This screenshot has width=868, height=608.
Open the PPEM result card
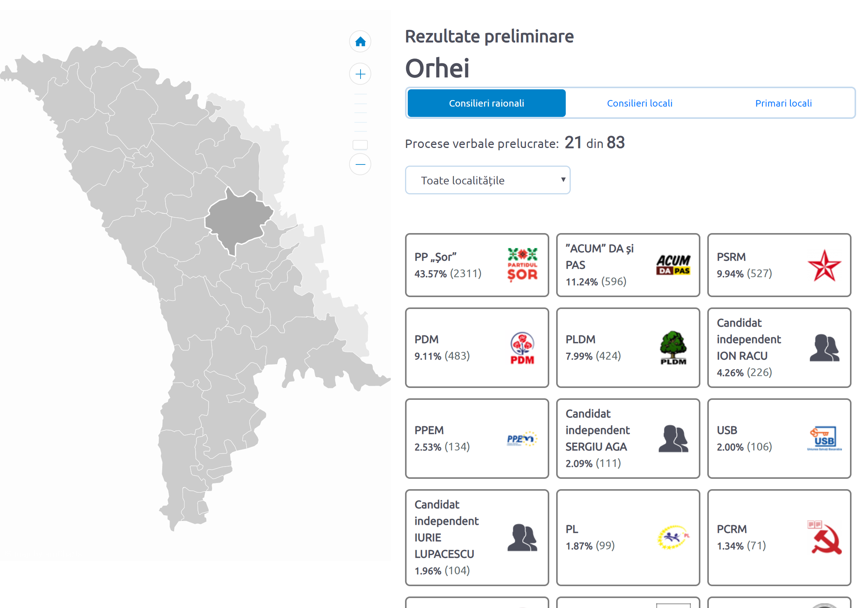[477, 439]
